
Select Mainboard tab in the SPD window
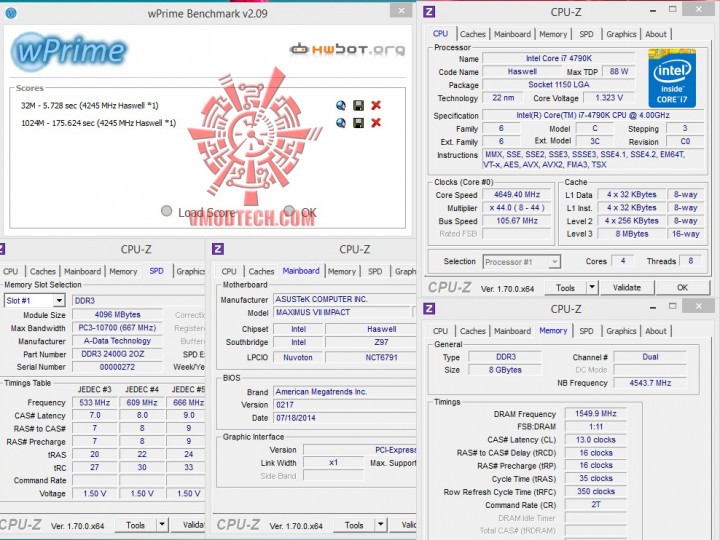click(83, 271)
